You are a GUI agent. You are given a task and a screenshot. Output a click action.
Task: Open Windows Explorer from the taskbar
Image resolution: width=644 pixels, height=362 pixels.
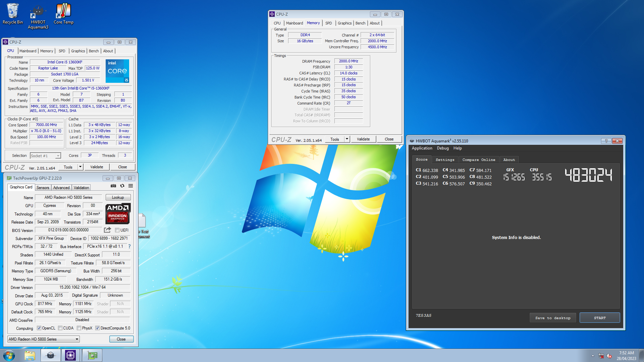(30, 355)
